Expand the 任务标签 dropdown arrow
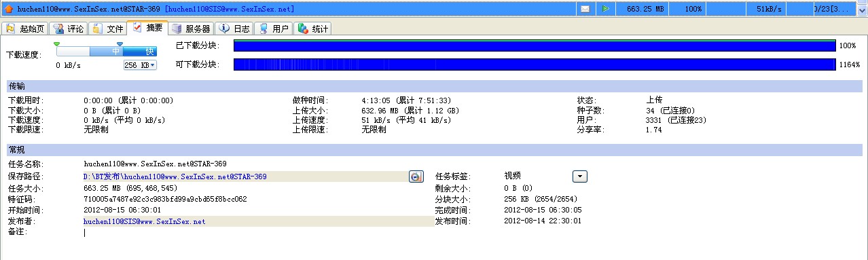 (579, 177)
